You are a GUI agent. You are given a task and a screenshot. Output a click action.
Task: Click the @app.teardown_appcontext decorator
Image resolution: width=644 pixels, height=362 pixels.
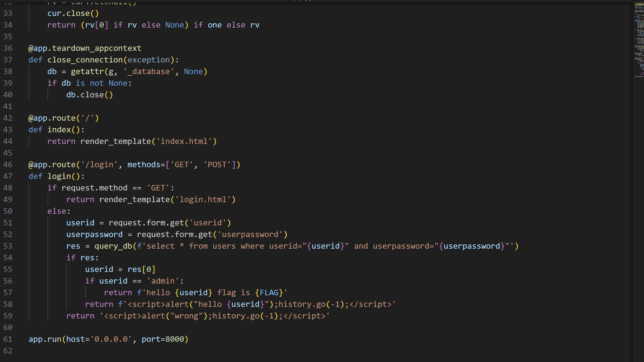[x=85, y=48]
